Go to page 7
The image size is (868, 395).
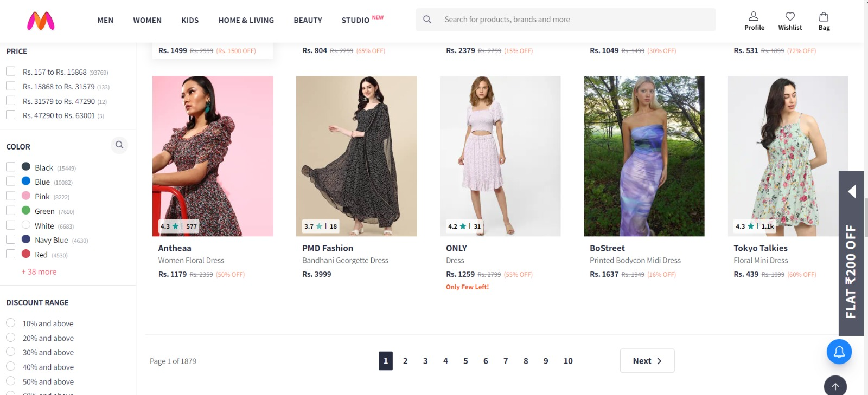[506, 361]
